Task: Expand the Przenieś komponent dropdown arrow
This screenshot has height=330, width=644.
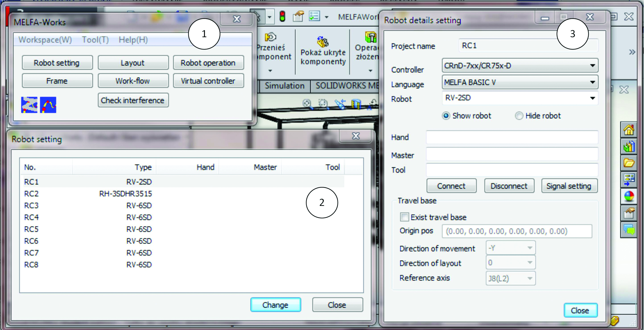Action: click(x=270, y=71)
